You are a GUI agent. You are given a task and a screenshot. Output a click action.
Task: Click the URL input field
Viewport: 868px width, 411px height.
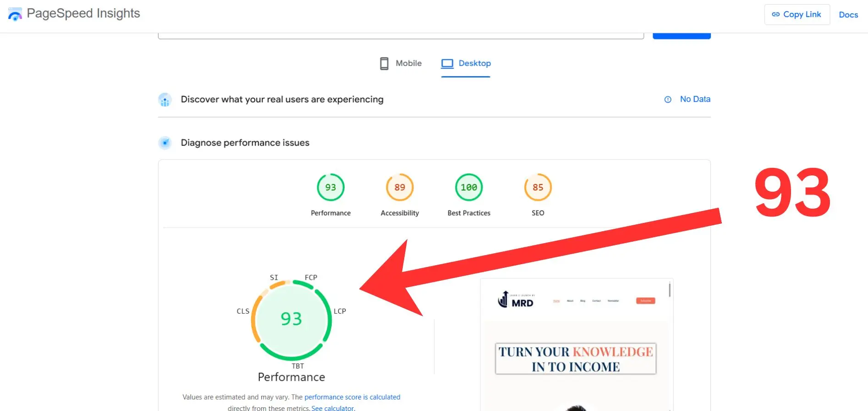coord(401,36)
